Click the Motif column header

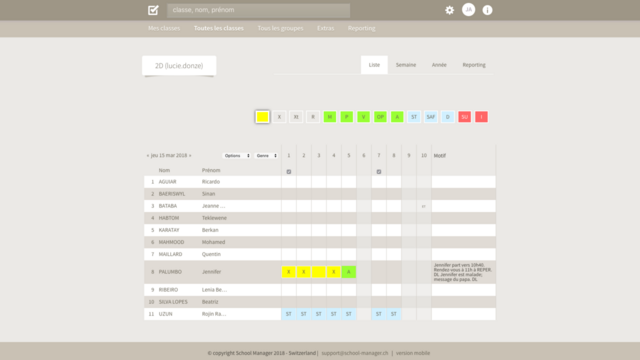pos(440,156)
